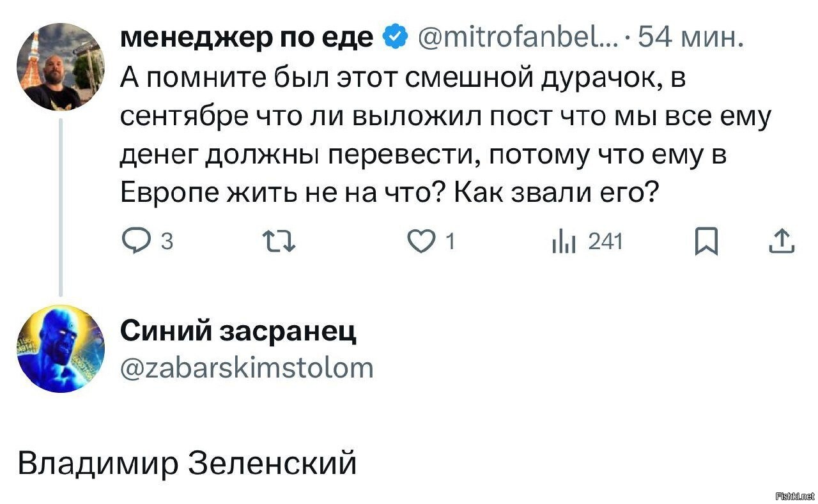Tap the share upload arrow icon
Screen dimensions: 818x504
coord(782,241)
